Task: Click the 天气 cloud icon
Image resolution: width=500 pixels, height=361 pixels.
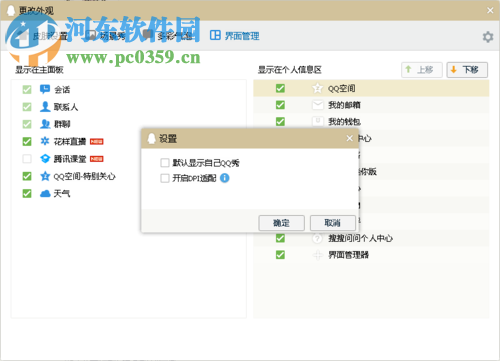Action: tap(45, 193)
